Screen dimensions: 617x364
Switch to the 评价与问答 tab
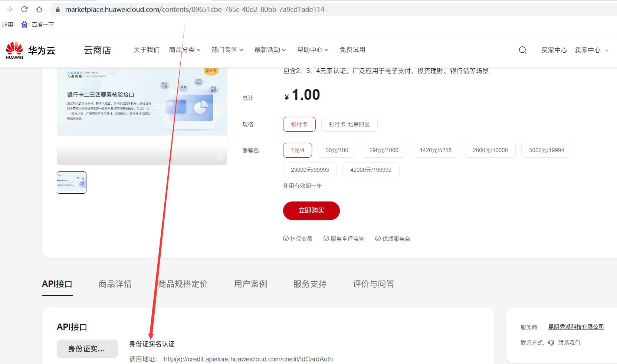[x=373, y=284]
